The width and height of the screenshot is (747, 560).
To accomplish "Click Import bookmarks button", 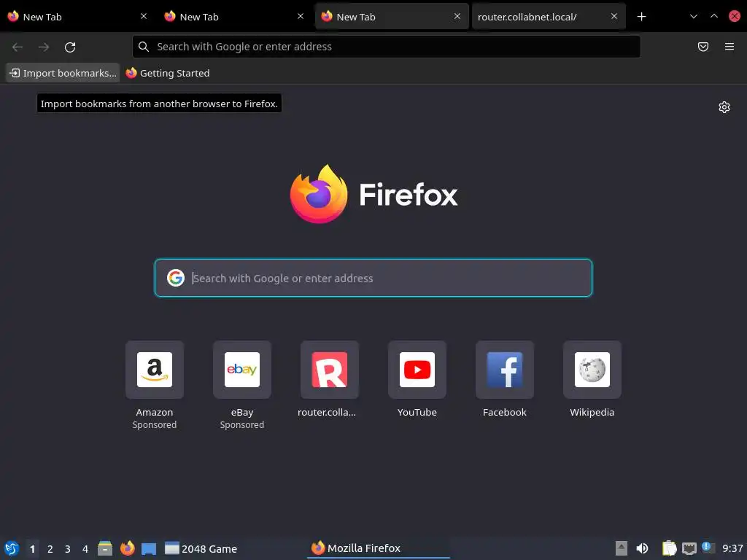I will pos(63,73).
